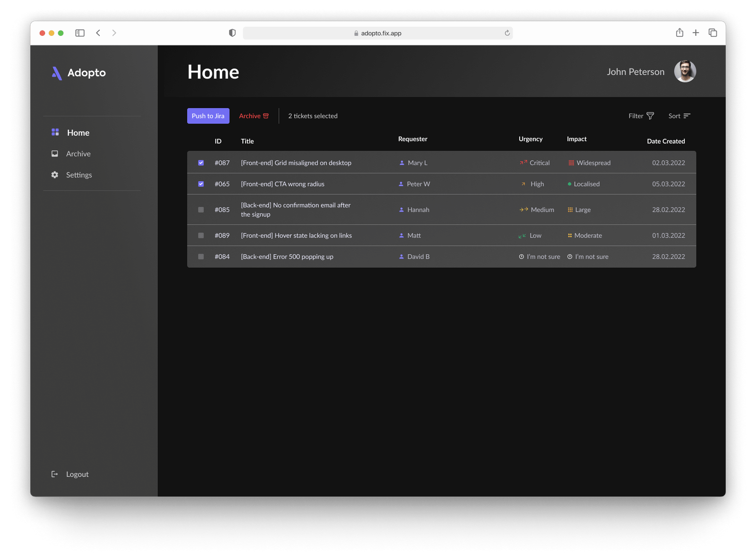Click the Impact column header
This screenshot has height=557, width=756.
[576, 139]
